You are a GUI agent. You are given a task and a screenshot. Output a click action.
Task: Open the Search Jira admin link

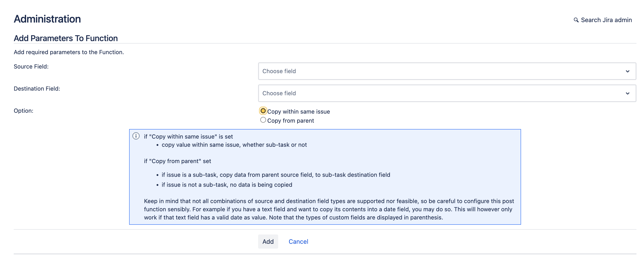point(606,20)
